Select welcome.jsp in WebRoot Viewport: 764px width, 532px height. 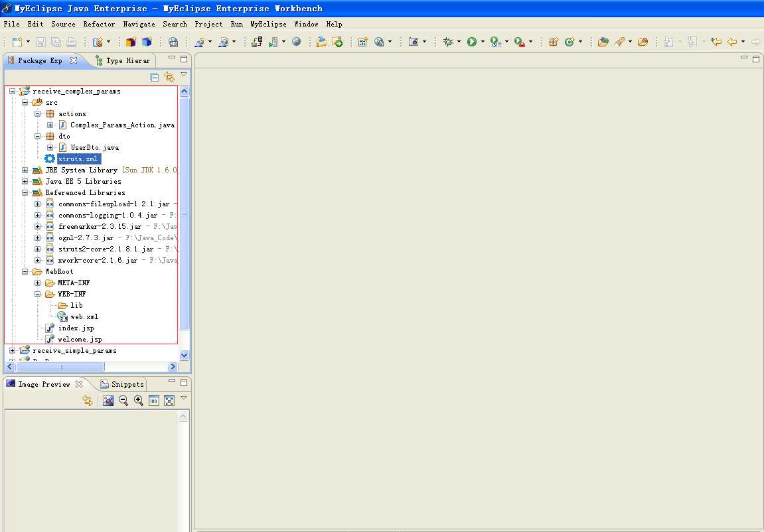tap(80, 339)
